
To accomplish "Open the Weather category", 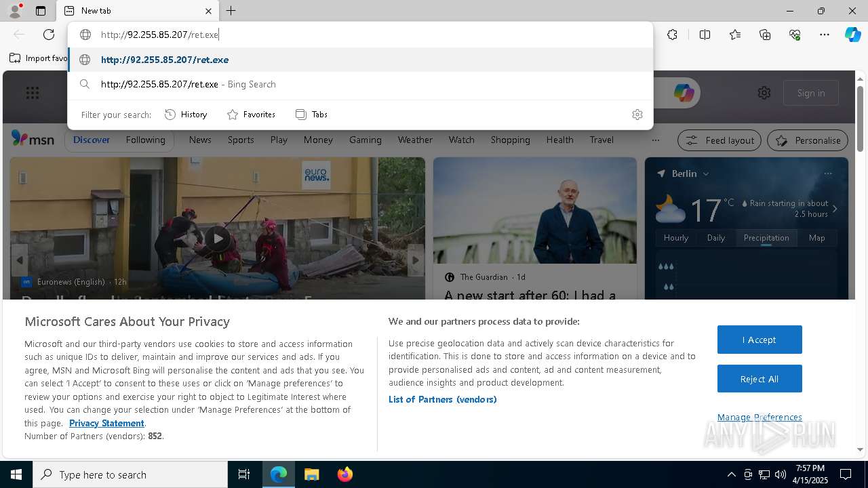I will pyautogui.click(x=415, y=140).
